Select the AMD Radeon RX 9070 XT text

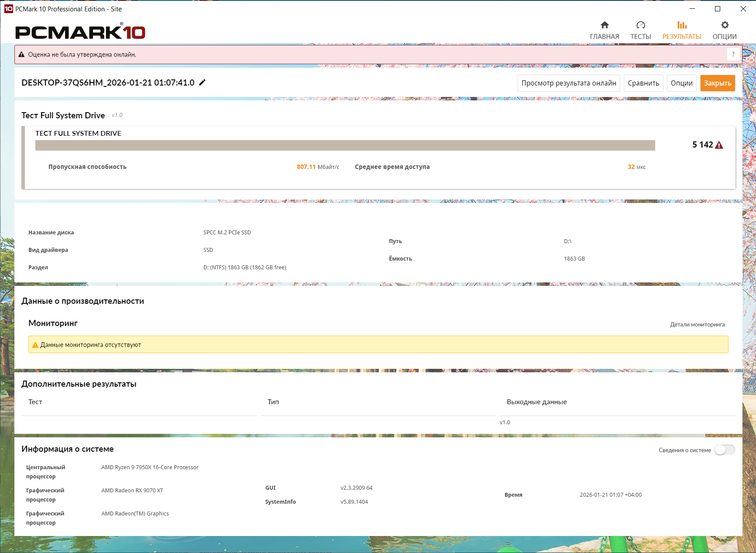click(132, 491)
